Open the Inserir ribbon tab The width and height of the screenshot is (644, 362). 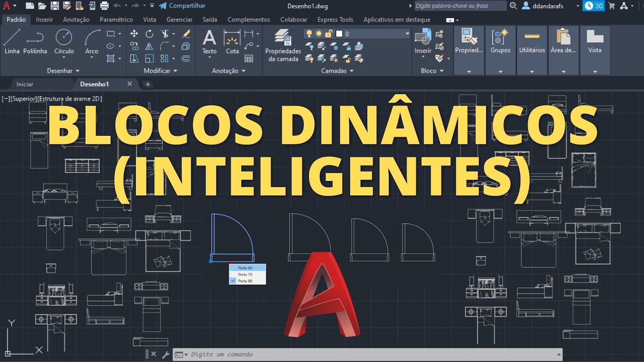coord(44,20)
